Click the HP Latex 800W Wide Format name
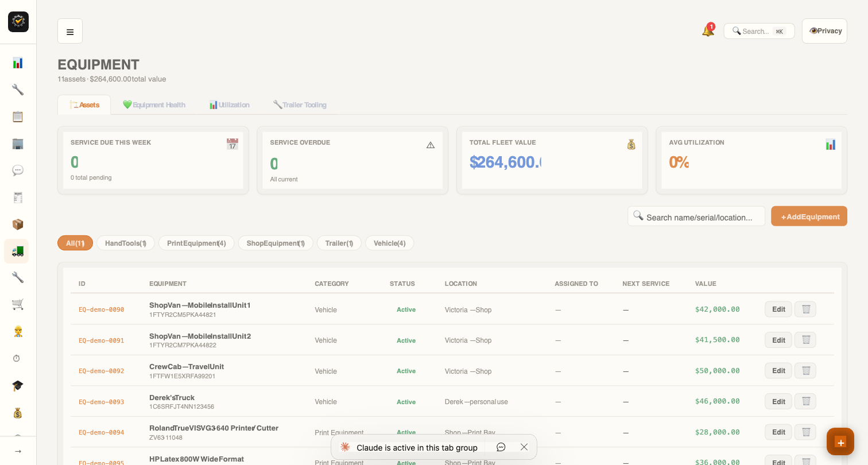Image resolution: width=868 pixels, height=465 pixels. [196, 459]
